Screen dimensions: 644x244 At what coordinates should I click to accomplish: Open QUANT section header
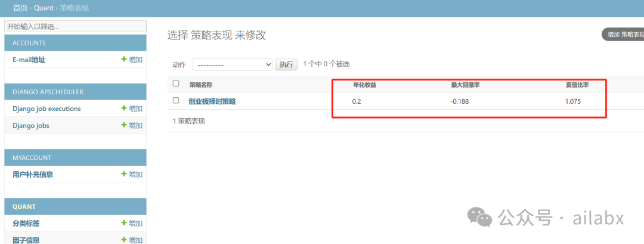(x=24, y=206)
